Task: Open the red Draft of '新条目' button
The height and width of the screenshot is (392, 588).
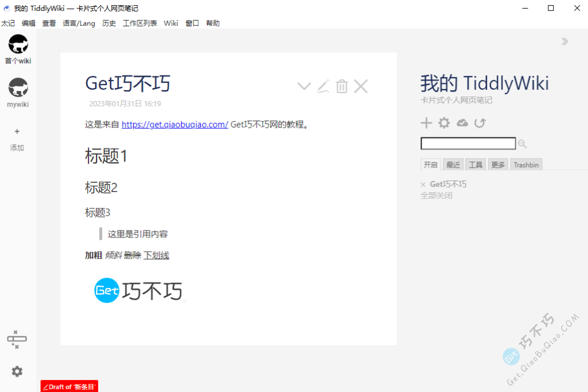Action: [x=69, y=386]
